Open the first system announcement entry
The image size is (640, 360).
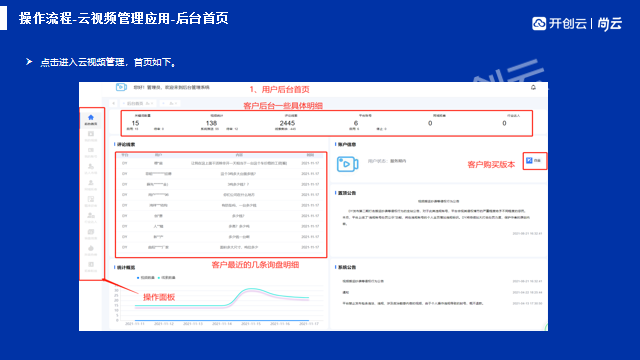pos(442,281)
